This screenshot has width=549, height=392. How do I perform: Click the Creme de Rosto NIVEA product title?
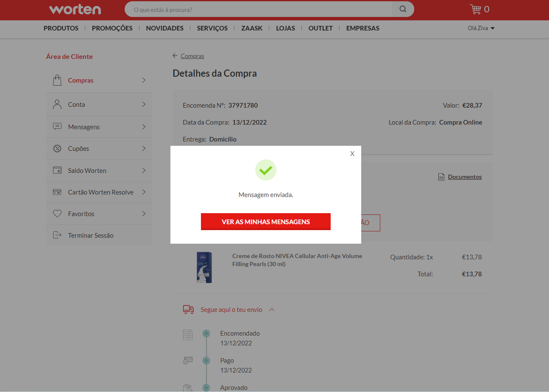click(297, 260)
